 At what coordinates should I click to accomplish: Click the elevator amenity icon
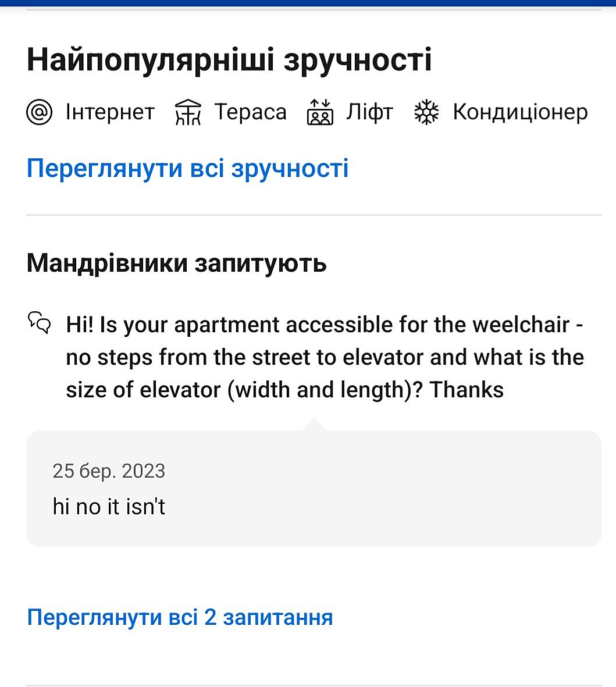coord(320,112)
